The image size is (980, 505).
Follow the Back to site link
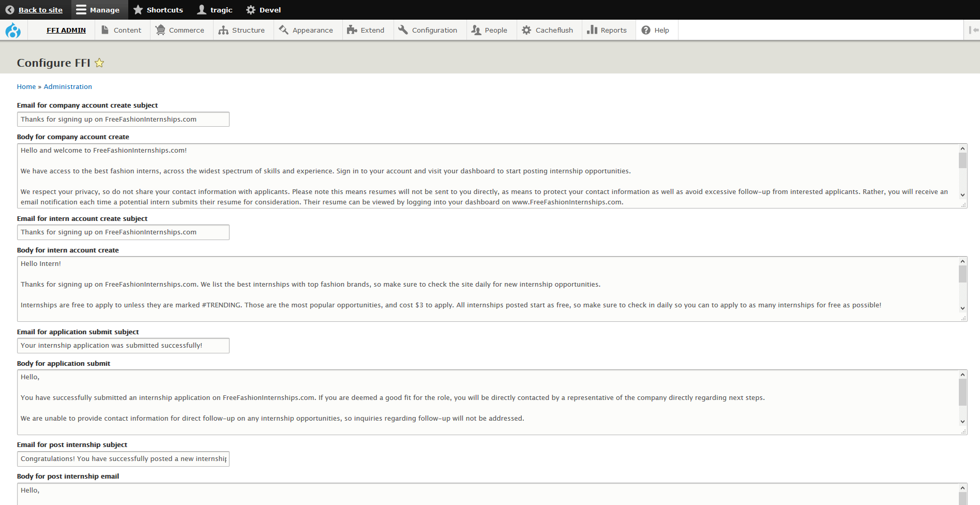[40, 10]
